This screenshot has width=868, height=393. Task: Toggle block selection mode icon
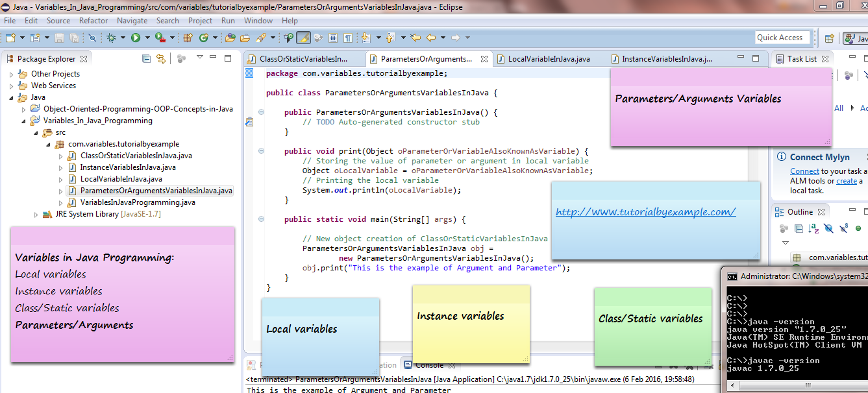click(x=333, y=38)
